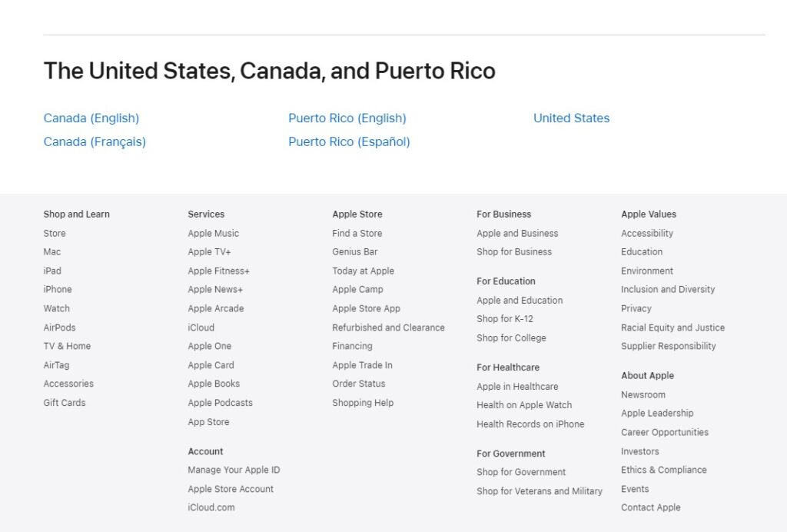Open the Canada (English) region link

click(91, 118)
